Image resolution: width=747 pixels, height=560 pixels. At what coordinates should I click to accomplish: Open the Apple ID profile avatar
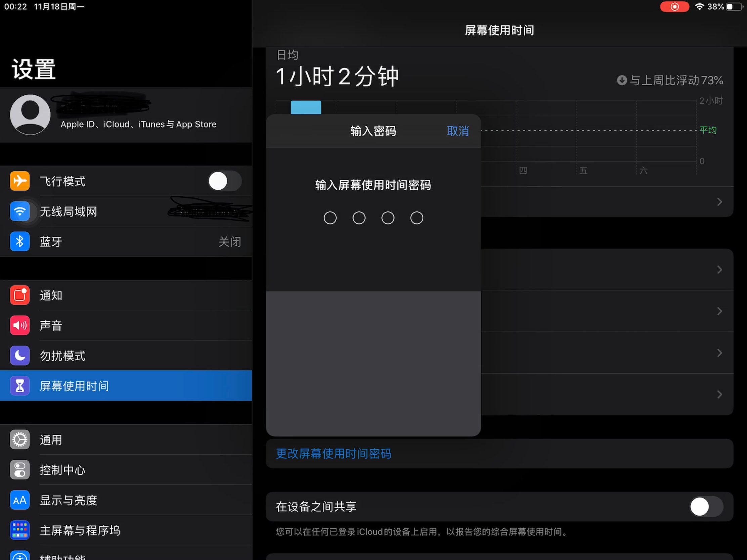[x=30, y=115]
